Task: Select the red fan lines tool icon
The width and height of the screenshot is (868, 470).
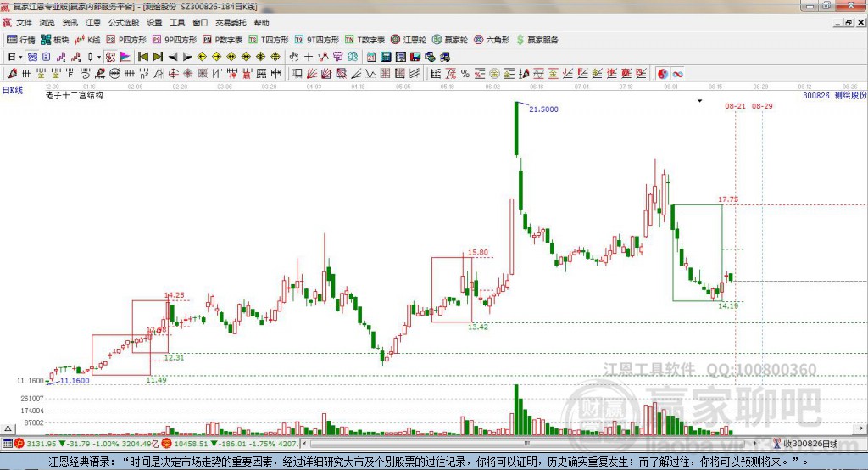Action: (312, 74)
